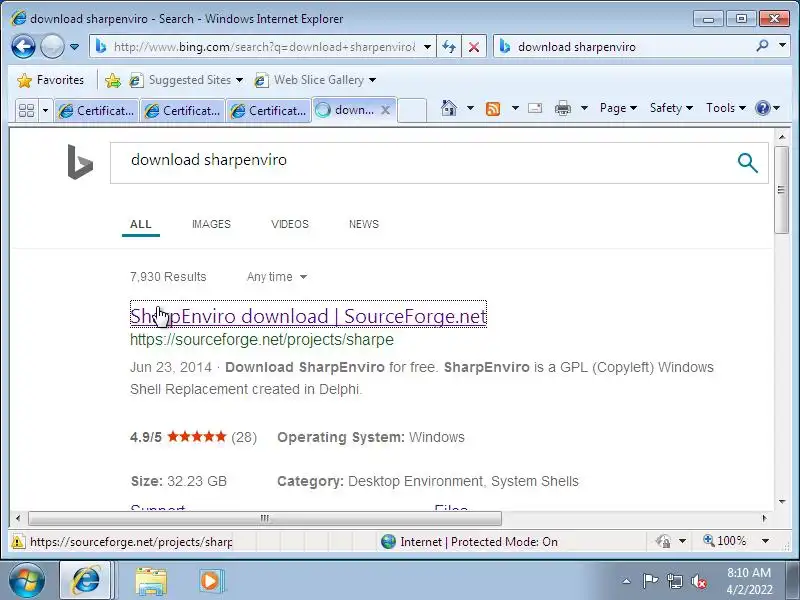Expand the Home button dropdown
The height and width of the screenshot is (600, 800).
click(x=470, y=108)
